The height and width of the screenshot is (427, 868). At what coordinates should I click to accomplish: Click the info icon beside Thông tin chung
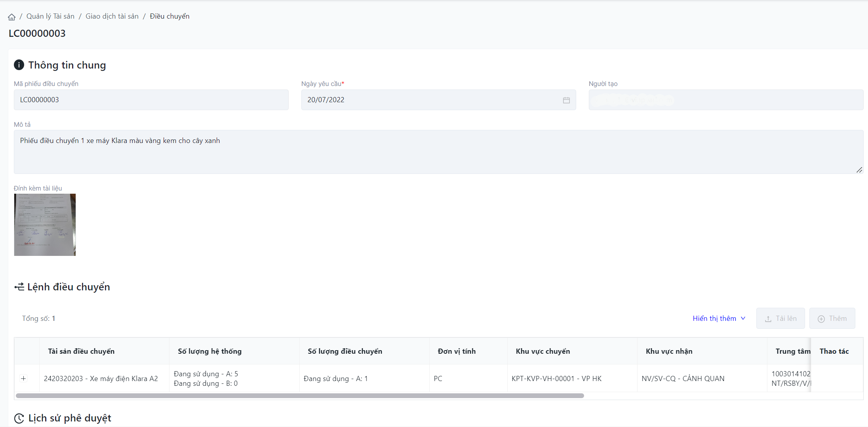pos(19,65)
